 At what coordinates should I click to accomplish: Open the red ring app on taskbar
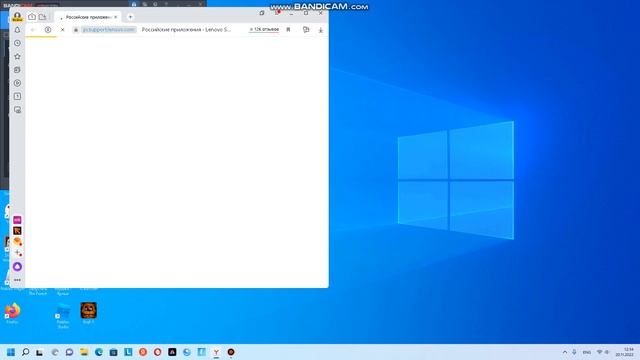click(x=158, y=352)
